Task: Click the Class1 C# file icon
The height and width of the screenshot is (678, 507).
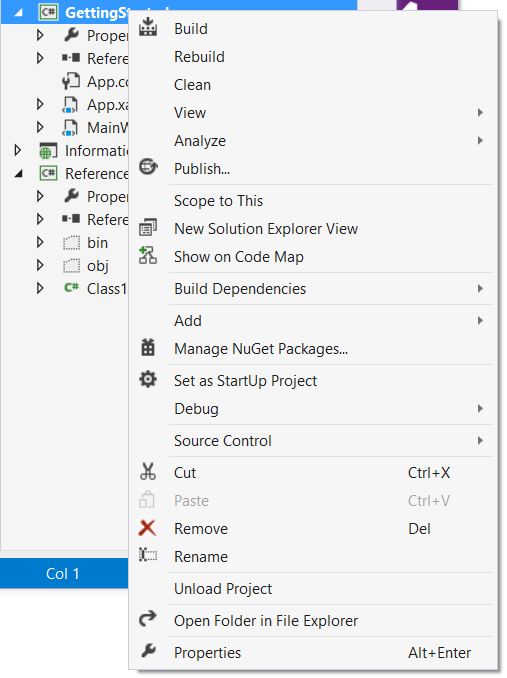Action: (71, 288)
